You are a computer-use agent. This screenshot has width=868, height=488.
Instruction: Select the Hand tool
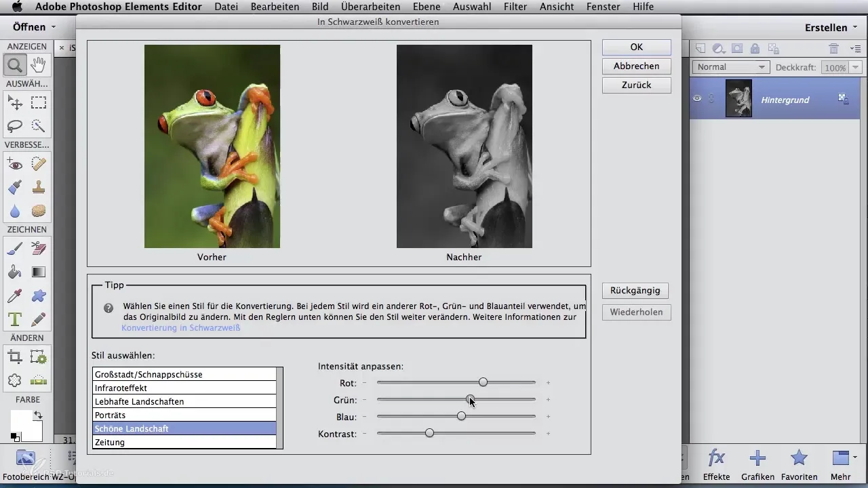pos(39,65)
